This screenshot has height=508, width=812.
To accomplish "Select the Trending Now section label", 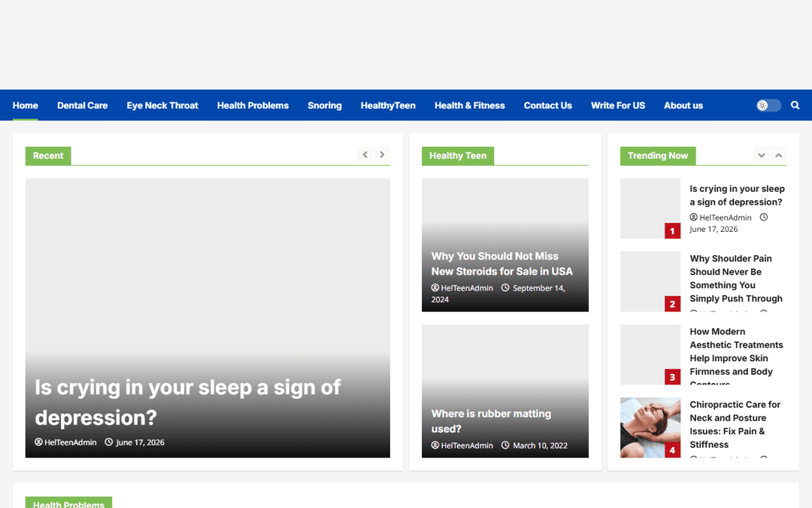I will click(x=658, y=156).
